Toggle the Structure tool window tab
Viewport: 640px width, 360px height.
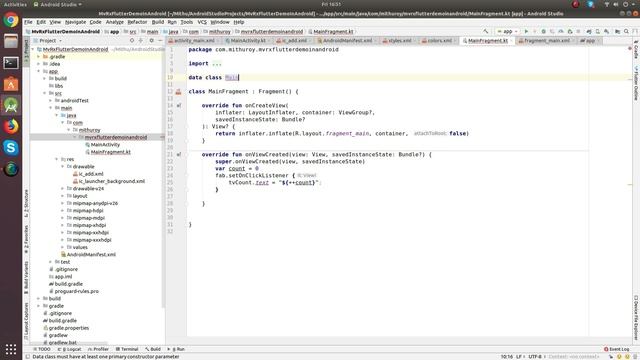pos(26,202)
